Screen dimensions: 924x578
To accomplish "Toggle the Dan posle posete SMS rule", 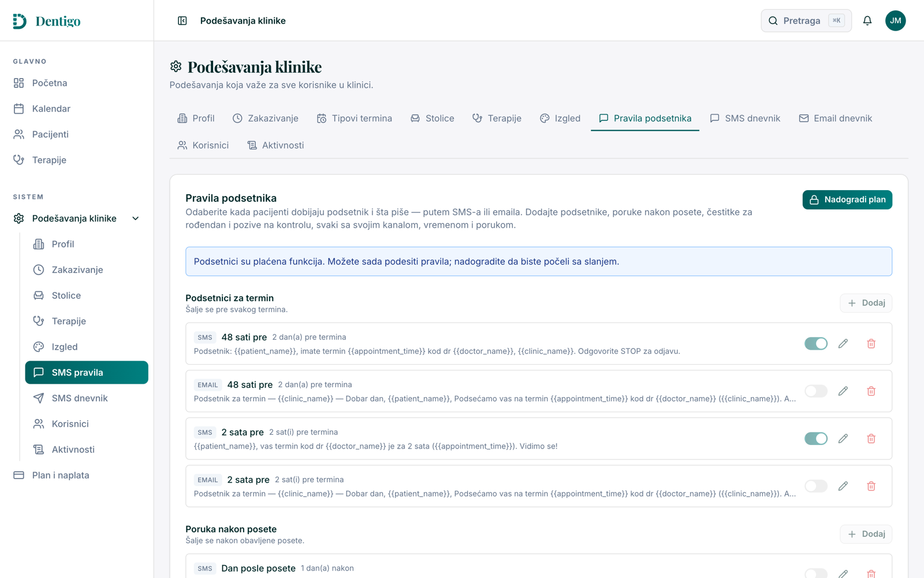I will click(x=816, y=573).
